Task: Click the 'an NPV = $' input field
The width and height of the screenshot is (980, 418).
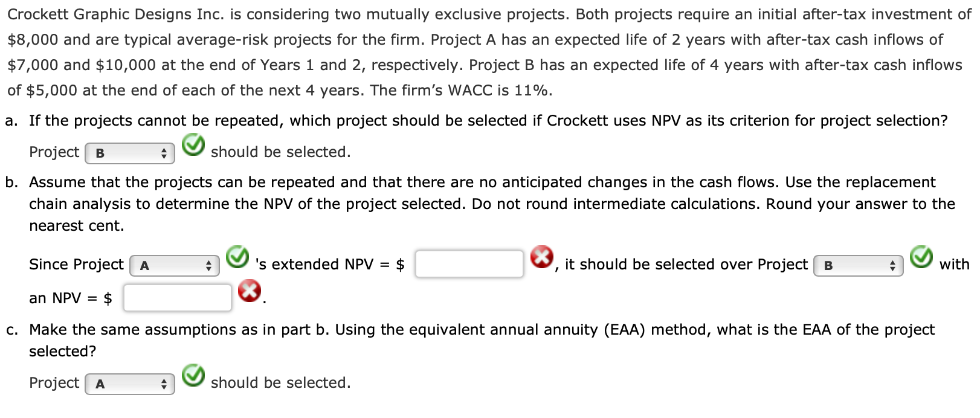Action: click(x=178, y=298)
